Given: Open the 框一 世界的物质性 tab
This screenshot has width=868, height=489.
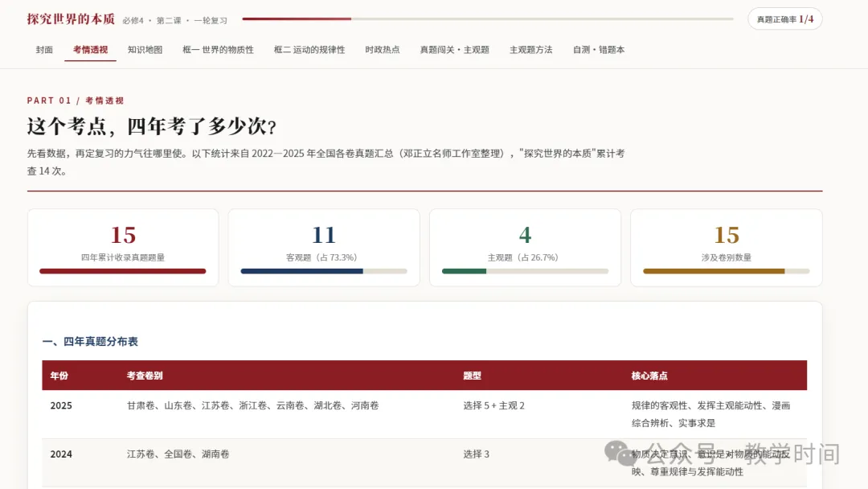Looking at the screenshot, I should (218, 50).
